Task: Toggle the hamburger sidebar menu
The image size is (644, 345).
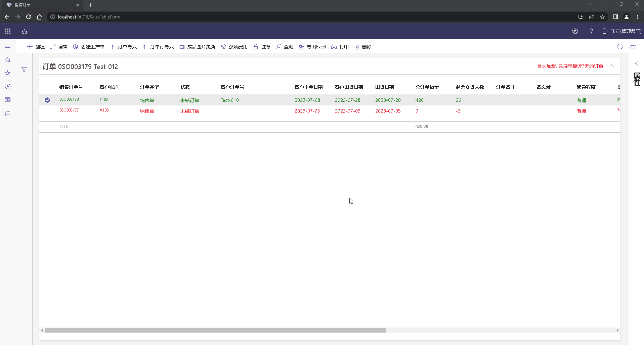Action: (x=8, y=46)
